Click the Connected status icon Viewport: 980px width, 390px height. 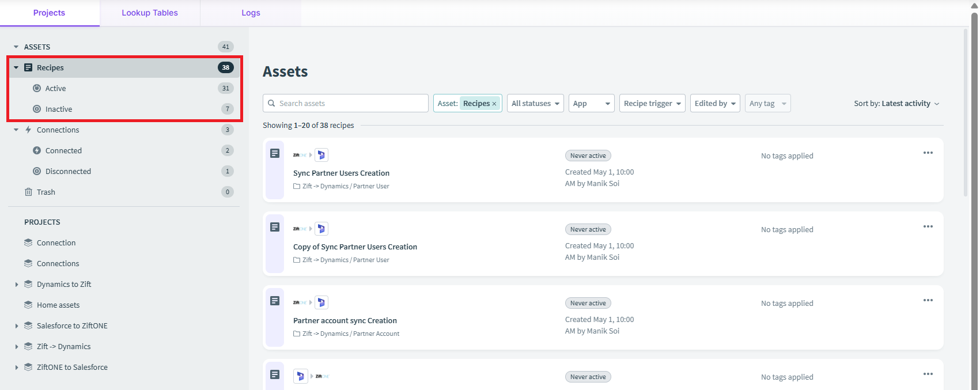(x=37, y=150)
